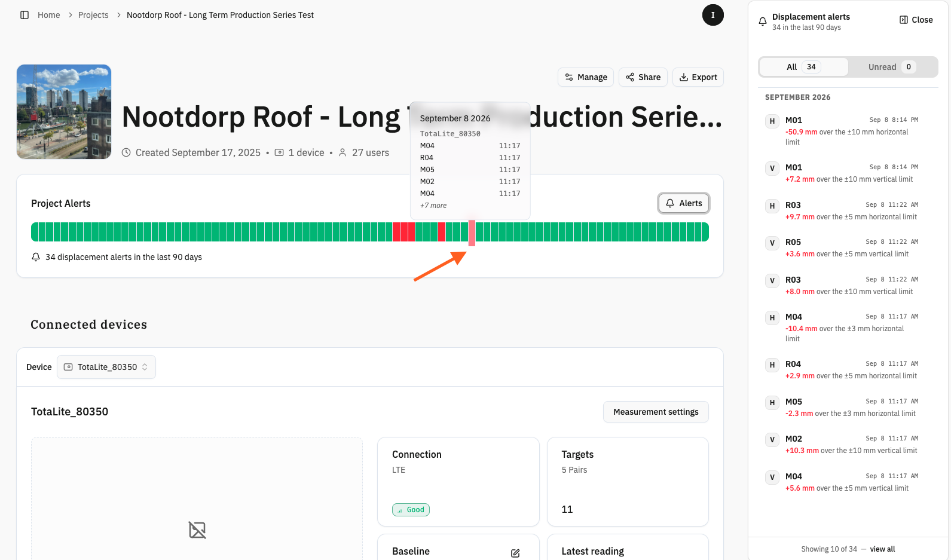
Task: Toggle the sidebar panel icon beside Home
Action: pyautogui.click(x=25, y=15)
